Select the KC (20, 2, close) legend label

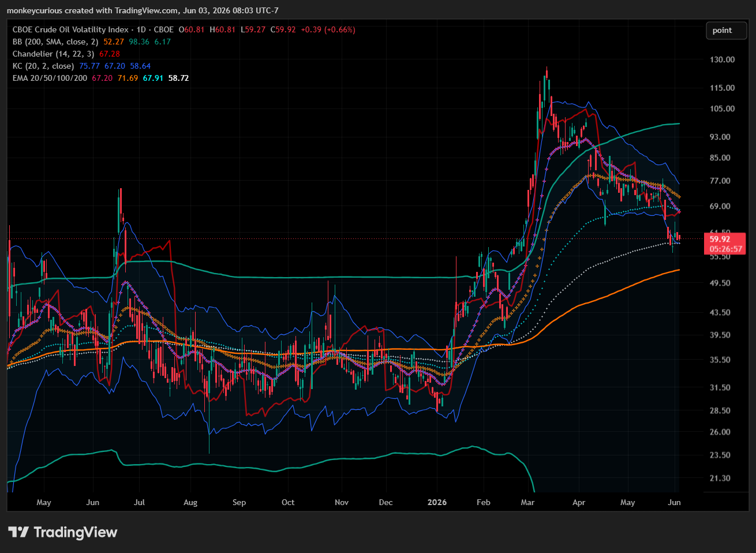[x=43, y=66]
